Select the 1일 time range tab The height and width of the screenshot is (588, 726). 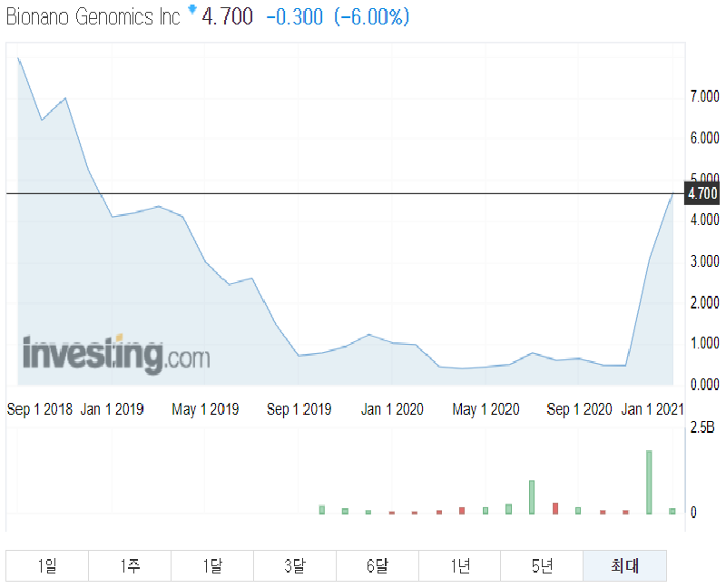pyautogui.click(x=47, y=566)
